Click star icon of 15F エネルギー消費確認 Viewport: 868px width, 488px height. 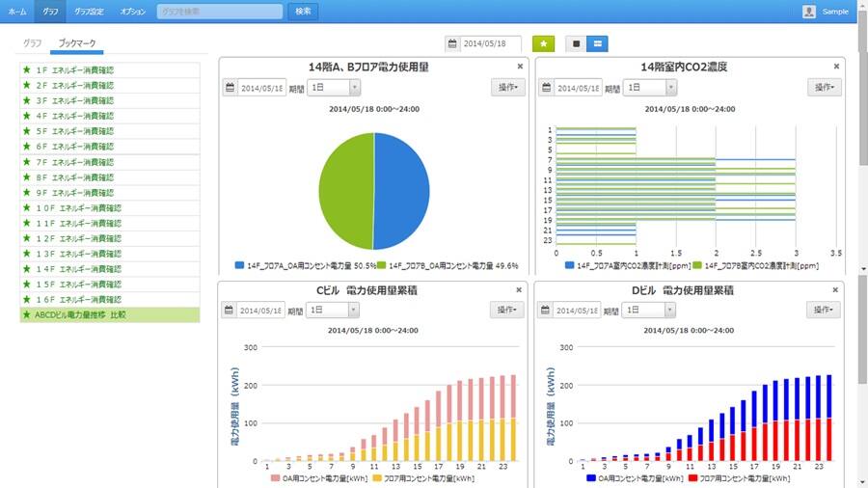27,284
